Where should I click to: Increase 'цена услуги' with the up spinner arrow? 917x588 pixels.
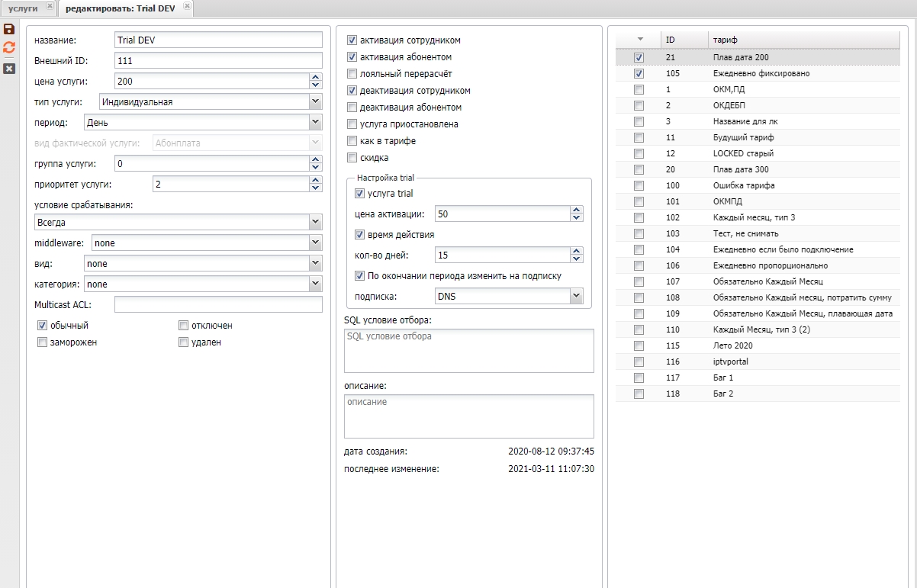click(x=316, y=77)
